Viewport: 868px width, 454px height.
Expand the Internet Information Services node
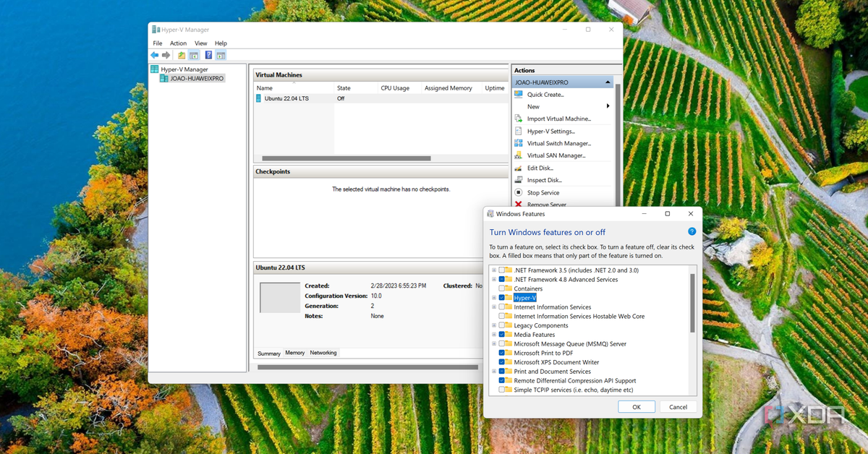(x=494, y=307)
